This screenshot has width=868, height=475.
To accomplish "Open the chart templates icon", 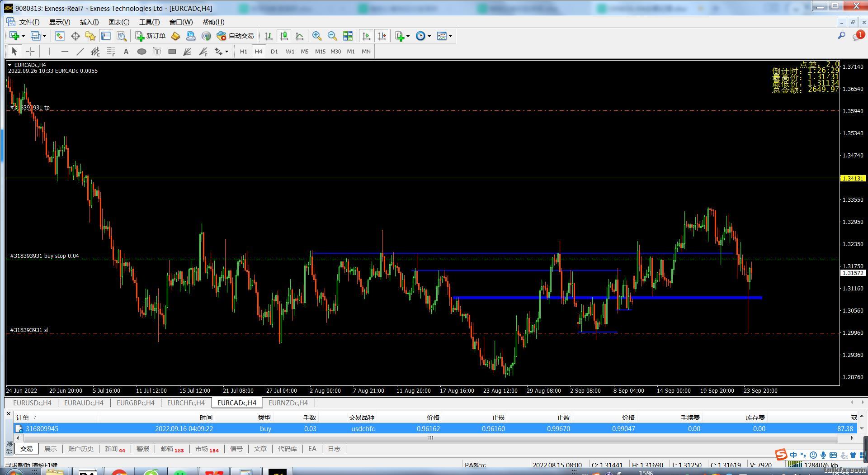I will (x=442, y=36).
